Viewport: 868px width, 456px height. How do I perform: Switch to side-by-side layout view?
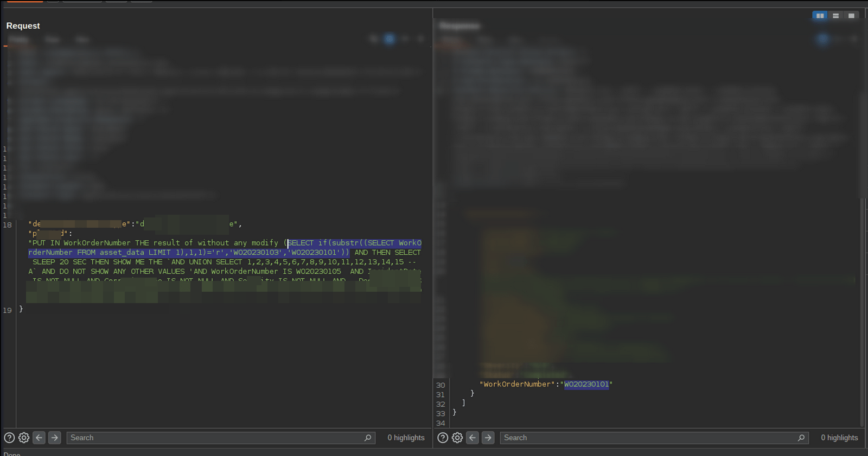[x=820, y=16]
